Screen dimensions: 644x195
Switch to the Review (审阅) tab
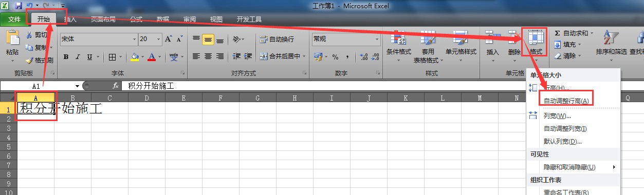[190, 19]
